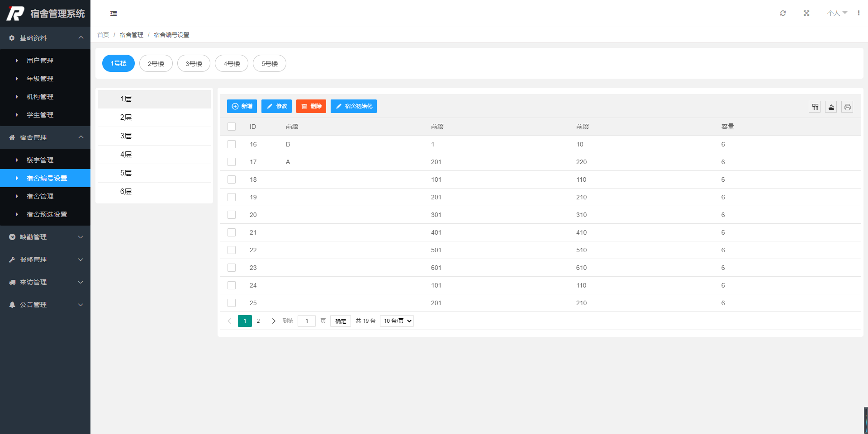This screenshot has width=868, height=434.
Task: Select the 1号楼 tab
Action: point(119,63)
